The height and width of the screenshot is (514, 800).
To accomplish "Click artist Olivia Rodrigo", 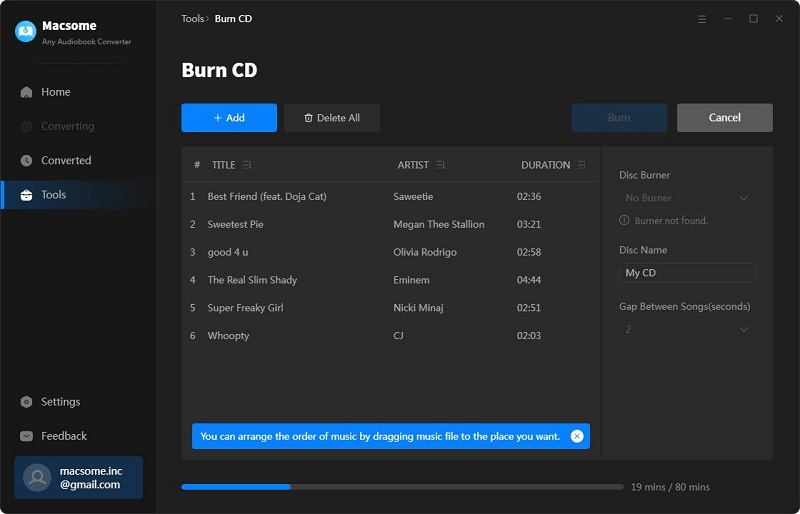I will pos(425,252).
